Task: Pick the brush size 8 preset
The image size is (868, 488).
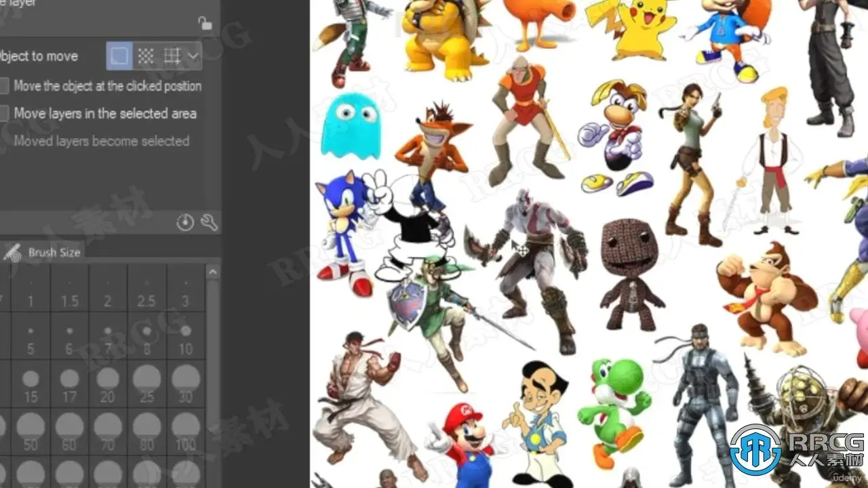Action: point(147,336)
